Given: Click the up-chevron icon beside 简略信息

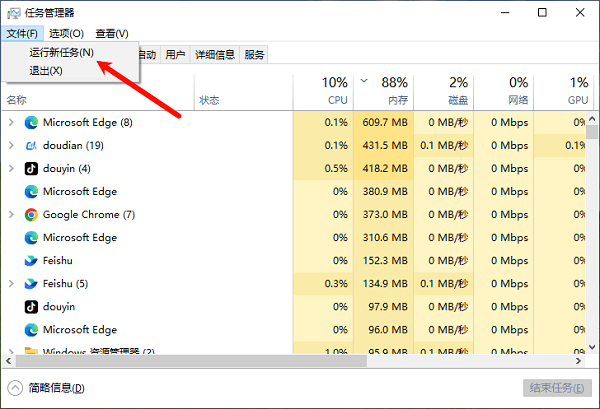Looking at the screenshot, I should 16,388.
